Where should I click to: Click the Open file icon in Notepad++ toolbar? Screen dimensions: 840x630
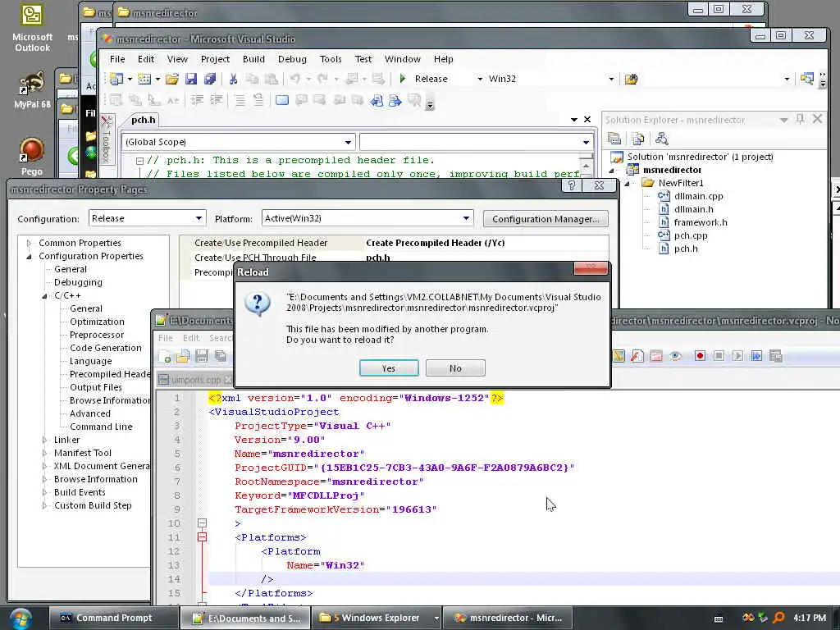click(x=183, y=356)
